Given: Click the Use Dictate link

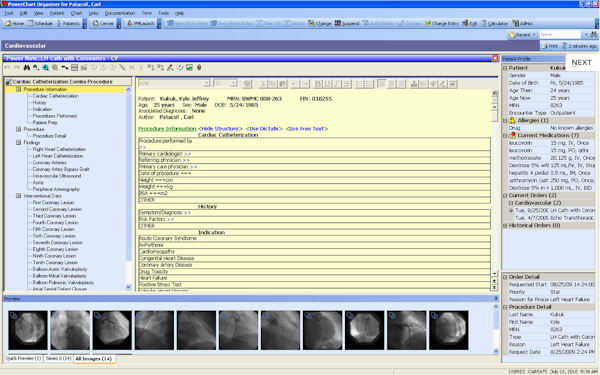Looking at the screenshot, I should [264, 129].
